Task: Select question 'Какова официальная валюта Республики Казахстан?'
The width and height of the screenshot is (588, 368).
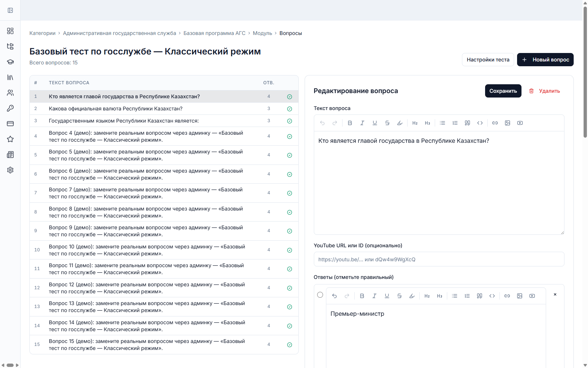Action: click(164, 109)
